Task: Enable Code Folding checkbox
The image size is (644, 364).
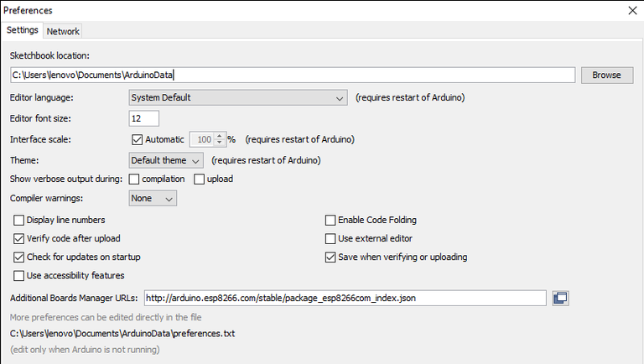Action: point(330,221)
